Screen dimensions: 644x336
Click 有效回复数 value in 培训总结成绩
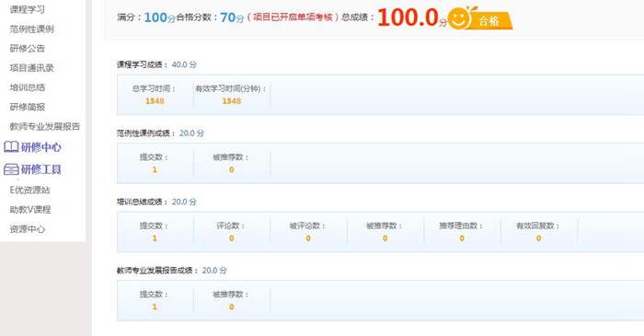[x=539, y=238]
